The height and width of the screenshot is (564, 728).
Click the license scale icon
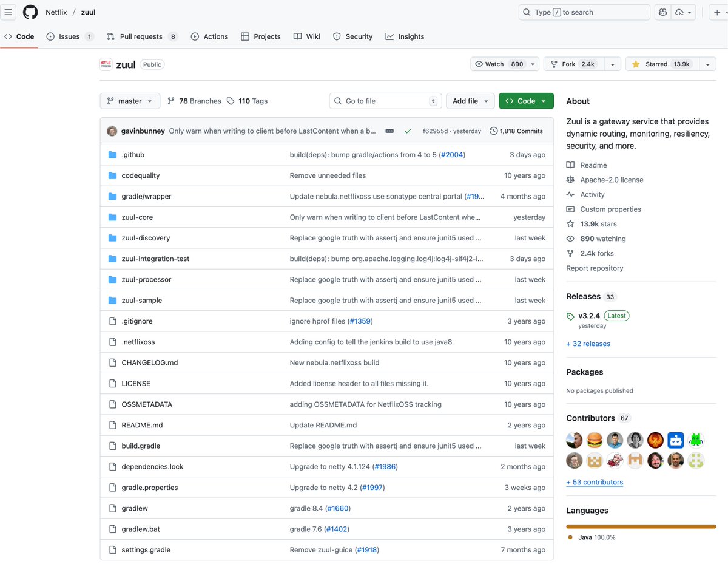coord(570,180)
